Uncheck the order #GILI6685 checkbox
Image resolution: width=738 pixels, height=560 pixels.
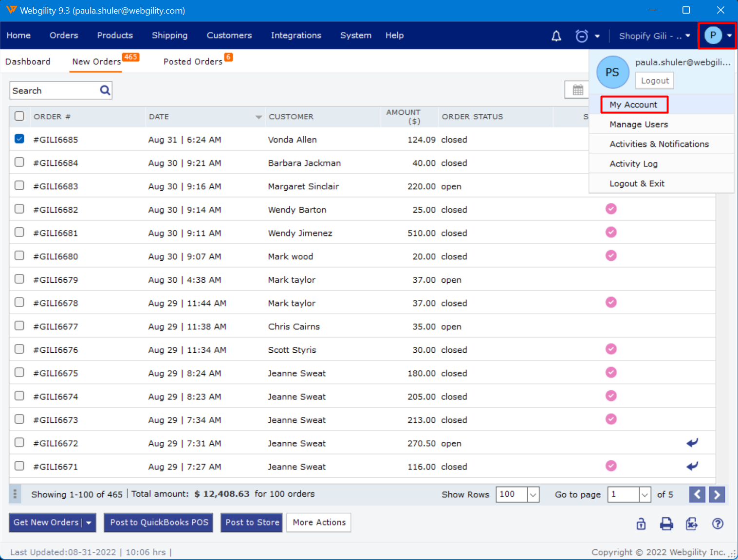(19, 139)
